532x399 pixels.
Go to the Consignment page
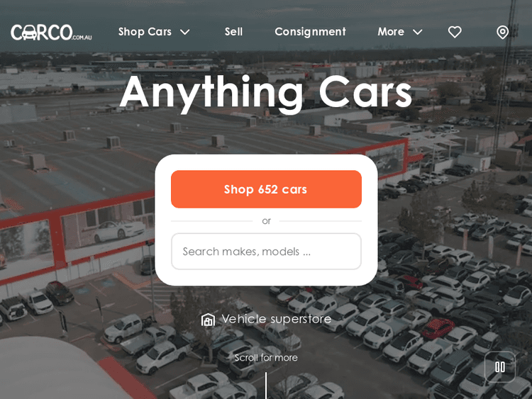pyautogui.click(x=310, y=32)
